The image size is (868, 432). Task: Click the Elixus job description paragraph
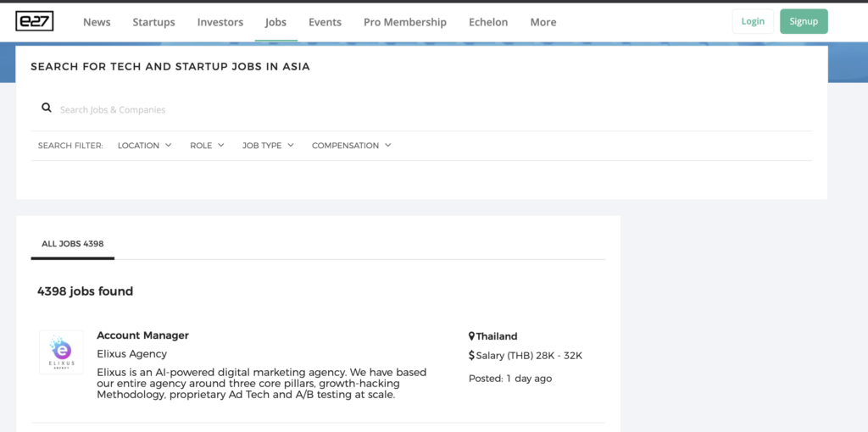(x=262, y=384)
